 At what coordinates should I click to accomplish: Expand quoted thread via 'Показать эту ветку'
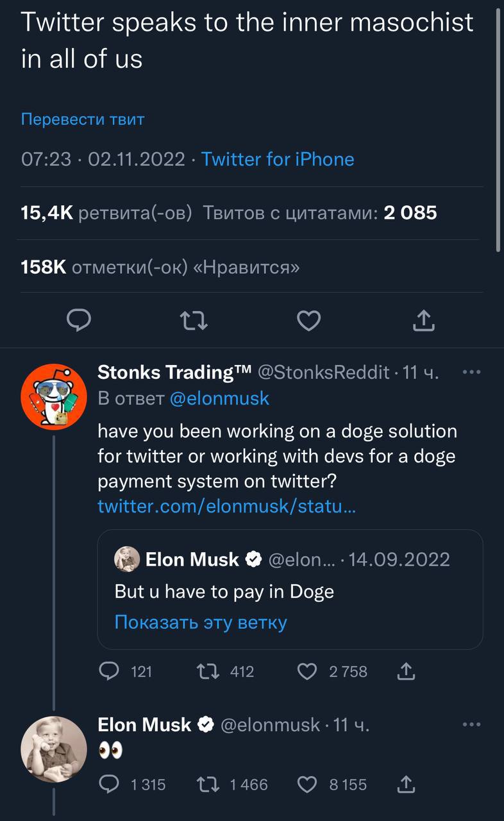coord(201,622)
